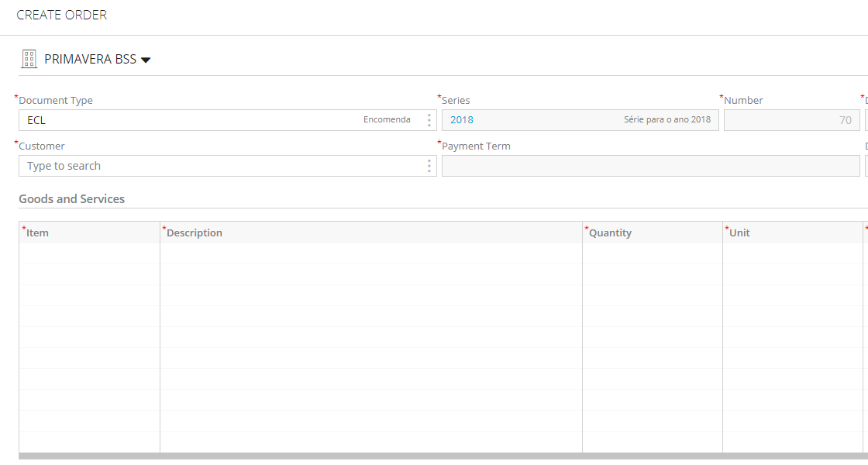Click the Goods and Services section heading
Viewport: 868px width, 465px height.
tap(72, 198)
